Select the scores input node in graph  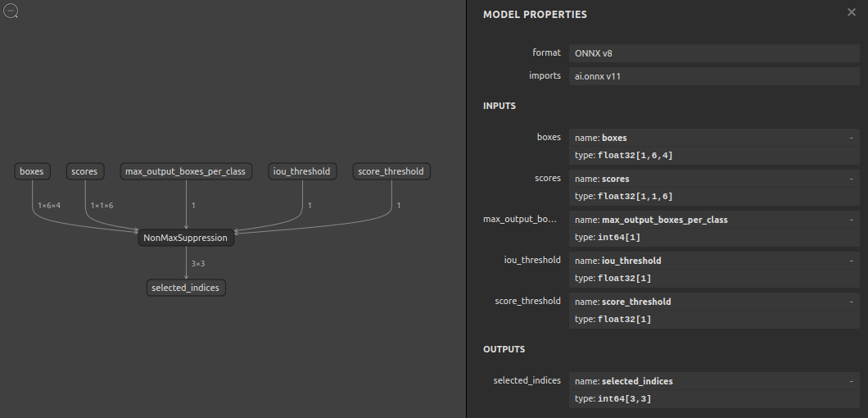click(x=84, y=171)
